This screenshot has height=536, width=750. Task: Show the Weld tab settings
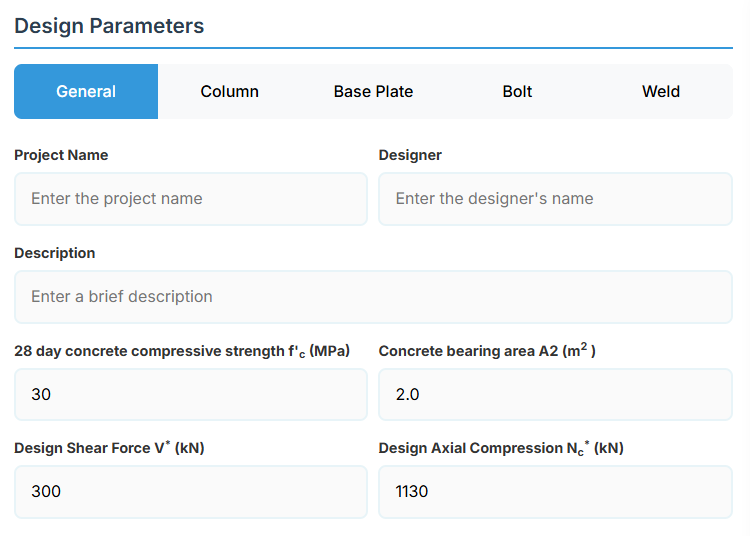point(661,92)
